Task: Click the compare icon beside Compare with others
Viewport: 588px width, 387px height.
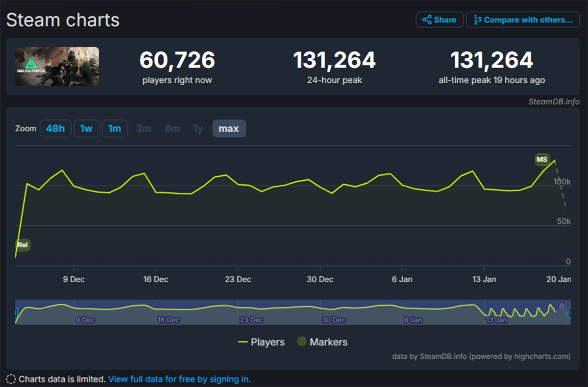Action: click(x=478, y=20)
